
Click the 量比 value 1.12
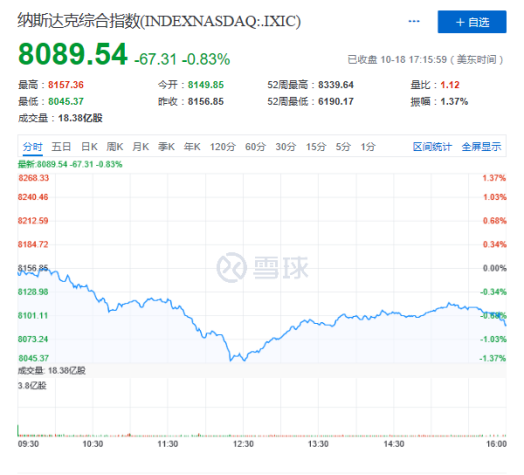(x=450, y=85)
